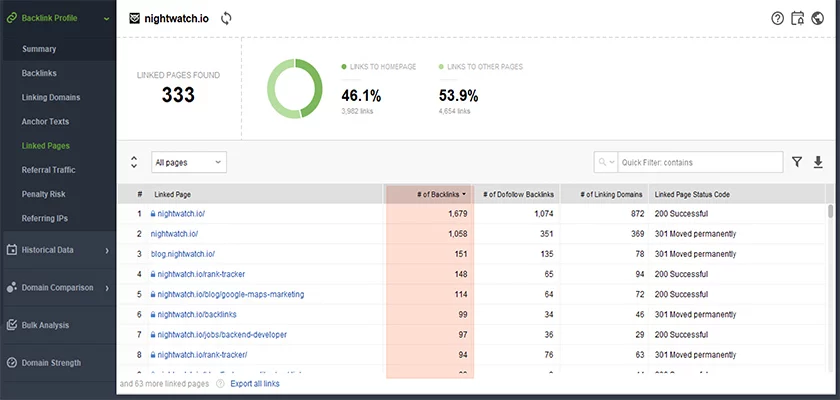Open the help question mark icon
The width and height of the screenshot is (840, 400).
[x=777, y=18]
